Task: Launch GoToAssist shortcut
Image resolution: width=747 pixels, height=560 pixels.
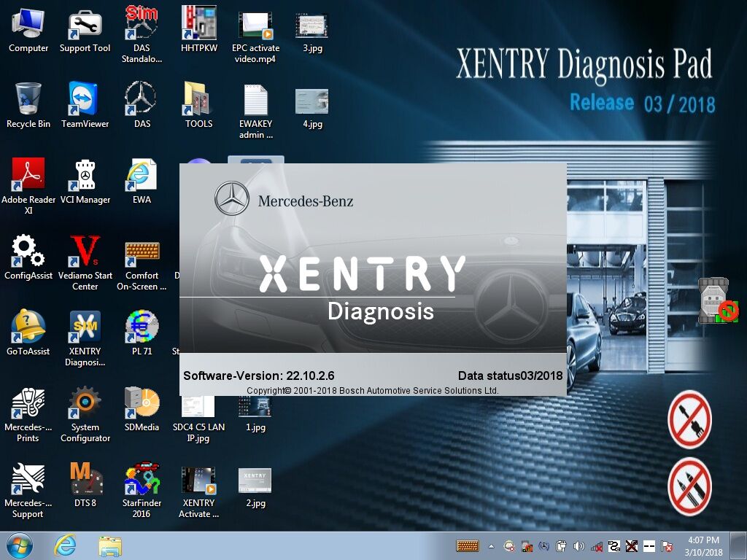Action: tap(28, 332)
